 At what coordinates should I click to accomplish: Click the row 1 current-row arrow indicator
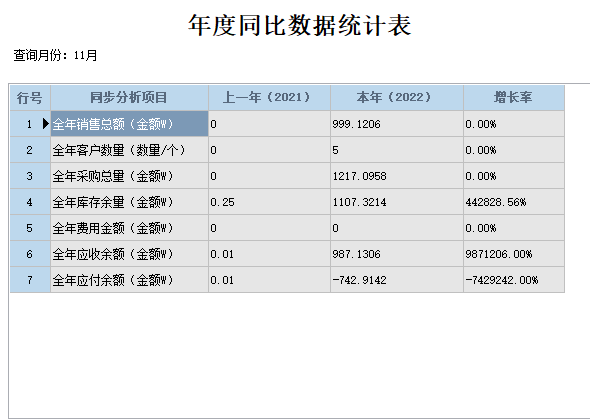(x=46, y=123)
